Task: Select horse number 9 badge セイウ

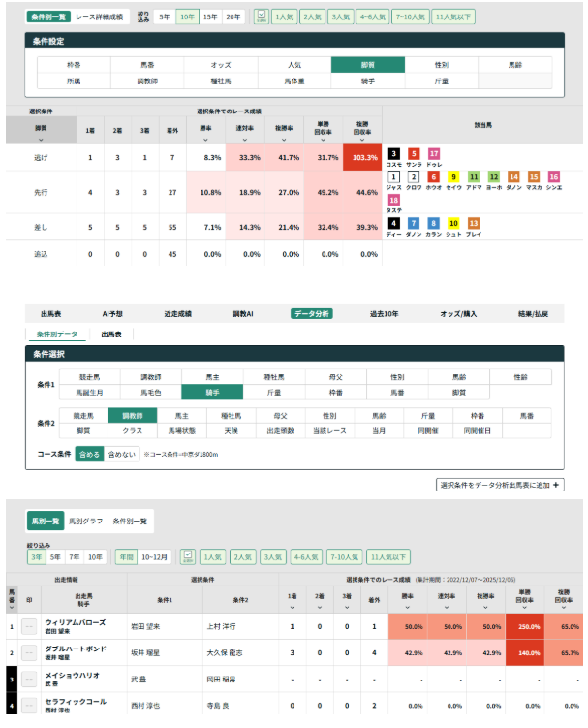Action: pos(452,177)
